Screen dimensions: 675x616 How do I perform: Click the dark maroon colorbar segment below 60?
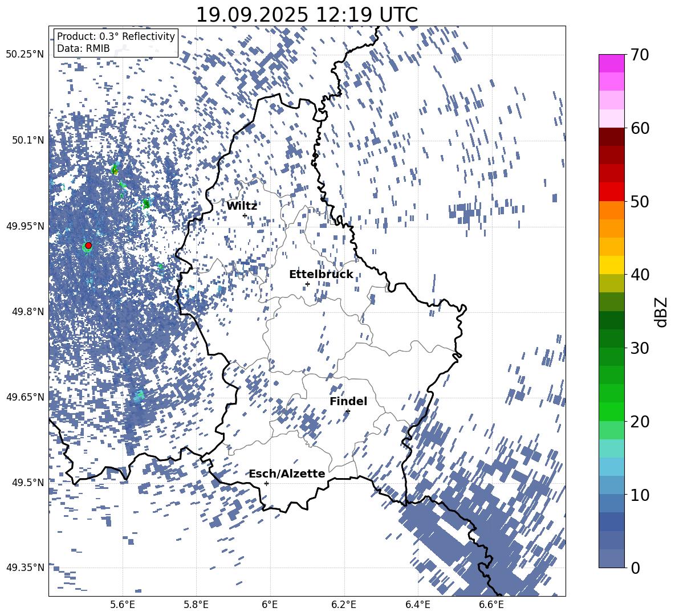[x=611, y=137]
